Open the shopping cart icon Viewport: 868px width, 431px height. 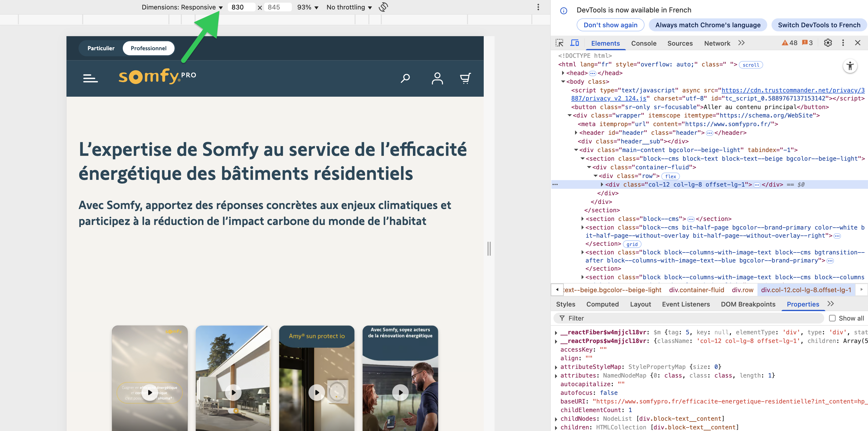coord(465,78)
